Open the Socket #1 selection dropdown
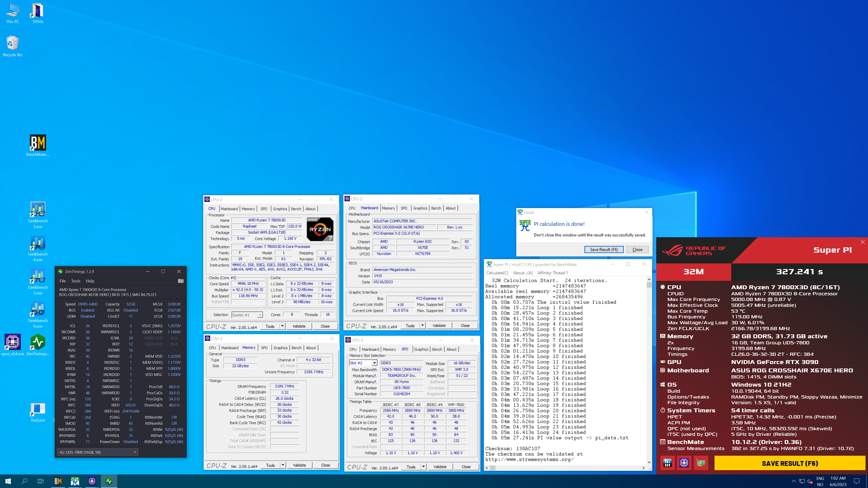 247,315
